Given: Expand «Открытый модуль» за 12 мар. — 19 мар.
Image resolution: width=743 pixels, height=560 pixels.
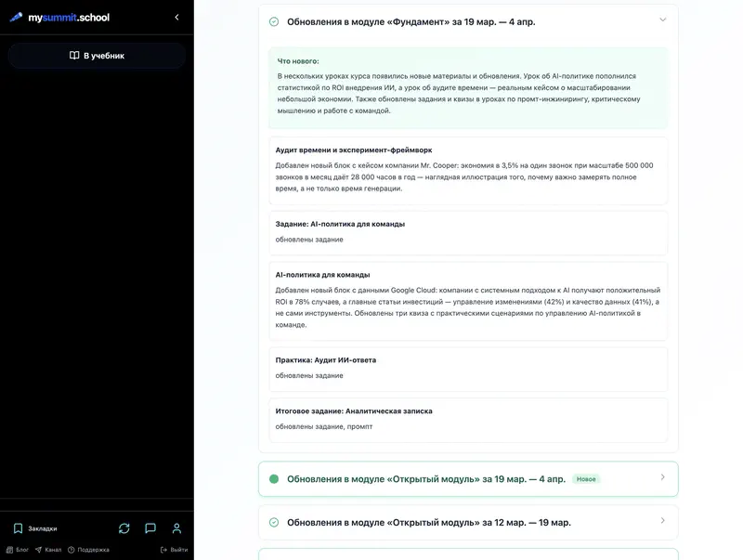Looking at the screenshot, I should click(662, 521).
